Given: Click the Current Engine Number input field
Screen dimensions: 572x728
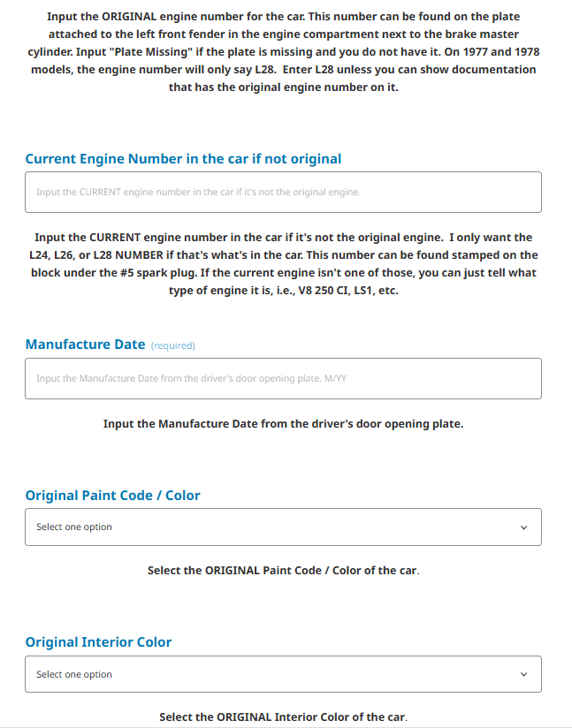Looking at the screenshot, I should [283, 192].
